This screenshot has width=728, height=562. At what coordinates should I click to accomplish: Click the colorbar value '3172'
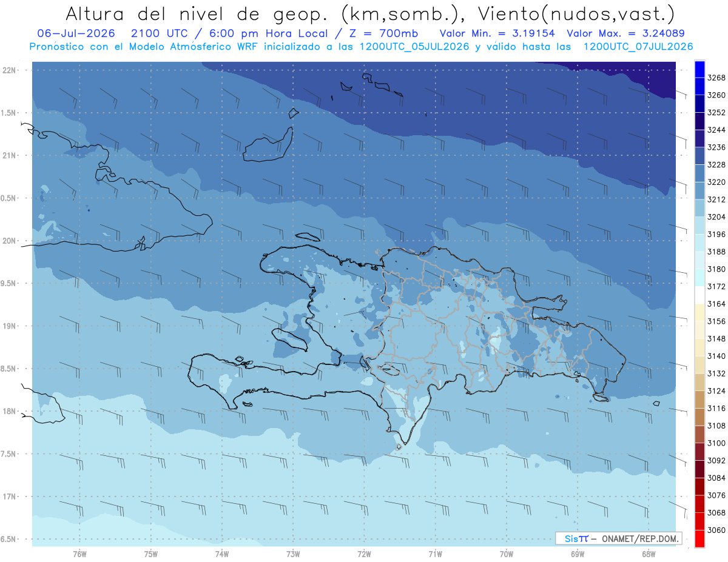click(716, 286)
